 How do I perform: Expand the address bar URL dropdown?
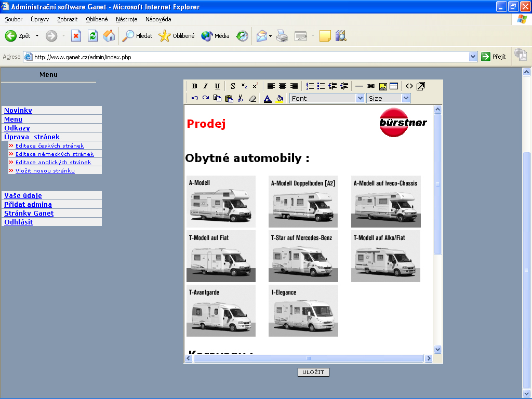pyautogui.click(x=473, y=57)
